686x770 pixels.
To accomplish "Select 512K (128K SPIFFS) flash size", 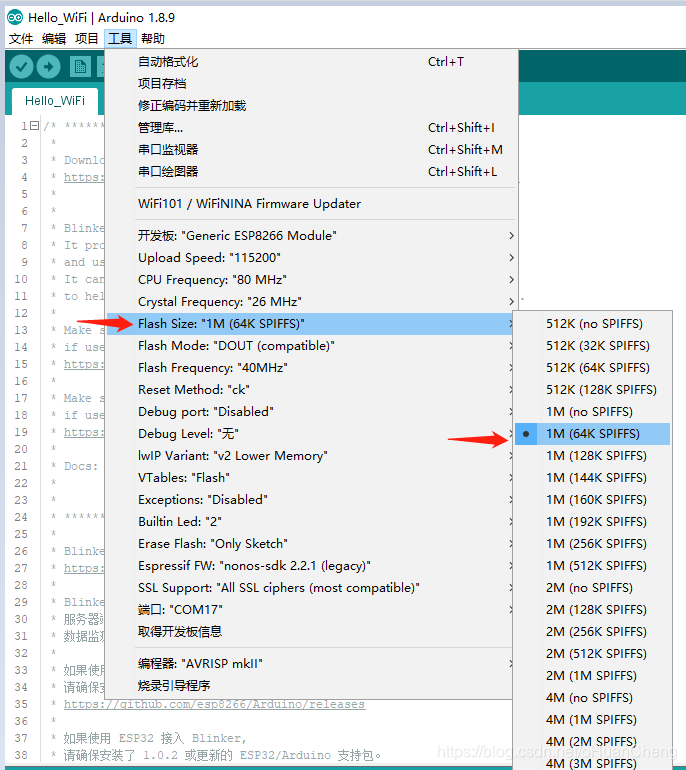I will pos(593,390).
